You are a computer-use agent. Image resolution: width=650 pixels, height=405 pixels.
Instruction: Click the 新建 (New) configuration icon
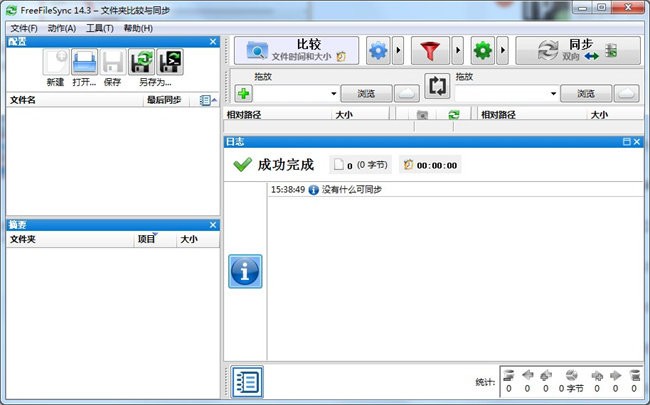[56, 62]
